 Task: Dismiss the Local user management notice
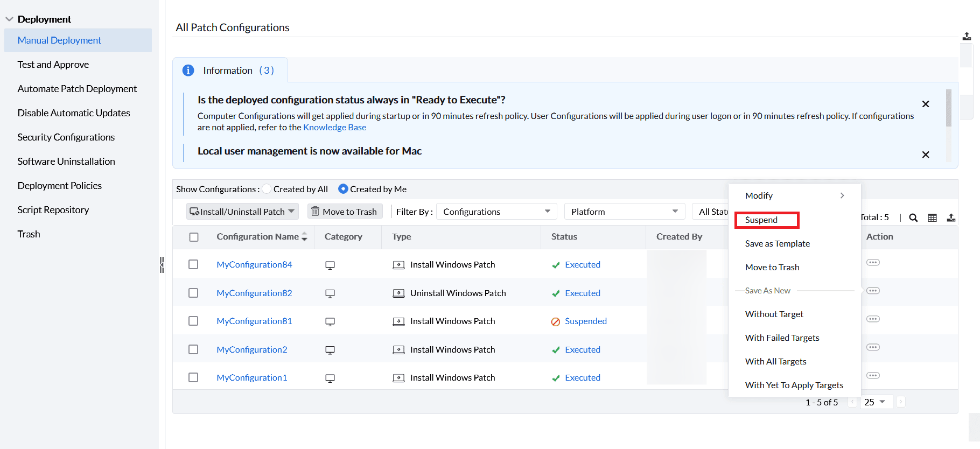coord(925,155)
